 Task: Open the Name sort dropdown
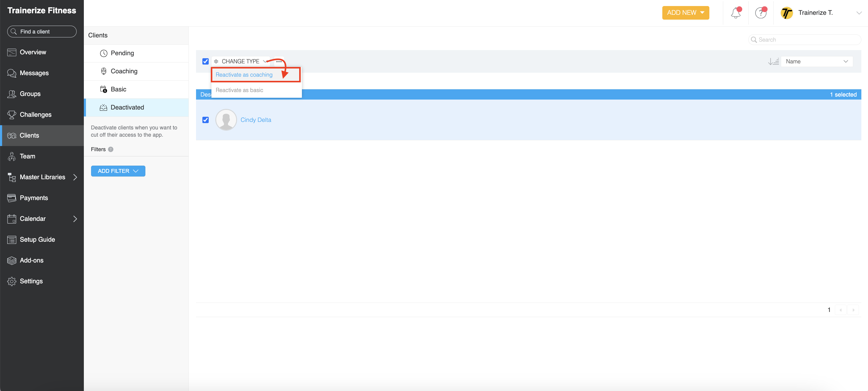(817, 61)
